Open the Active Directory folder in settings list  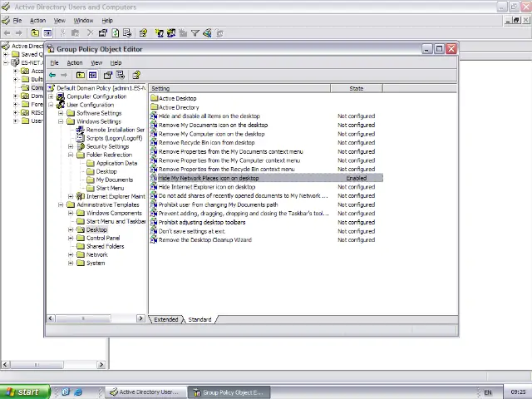click(175, 107)
